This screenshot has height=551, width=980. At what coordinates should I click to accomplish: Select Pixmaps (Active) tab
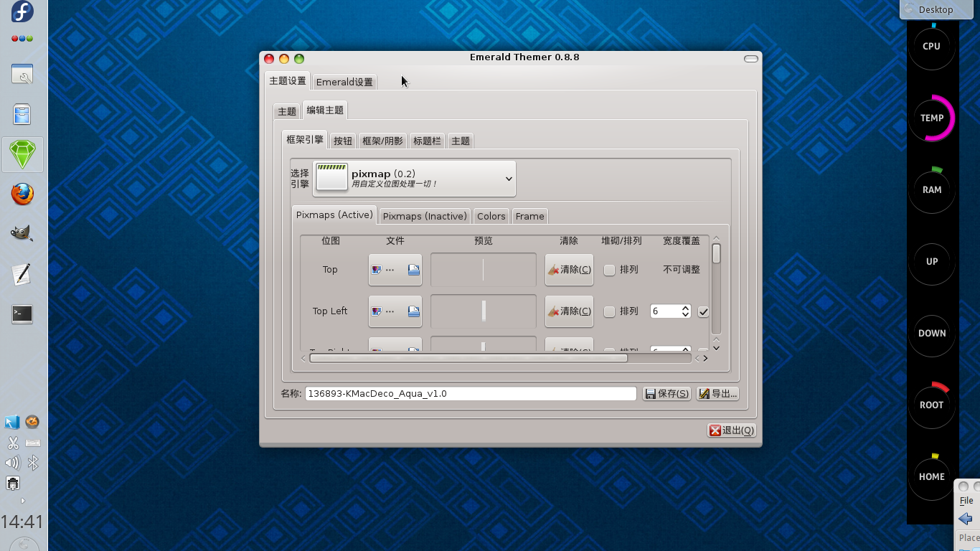coord(334,215)
